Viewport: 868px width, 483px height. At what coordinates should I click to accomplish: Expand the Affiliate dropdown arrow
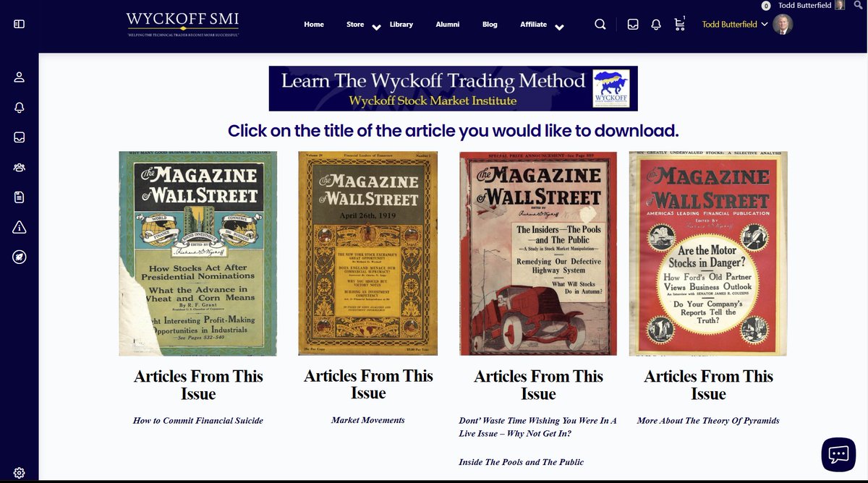point(559,27)
